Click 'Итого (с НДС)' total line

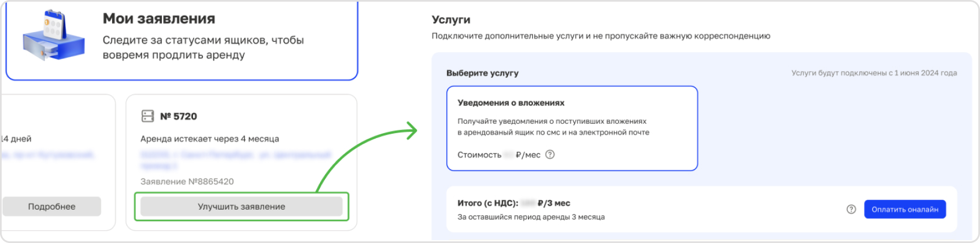pos(514,203)
